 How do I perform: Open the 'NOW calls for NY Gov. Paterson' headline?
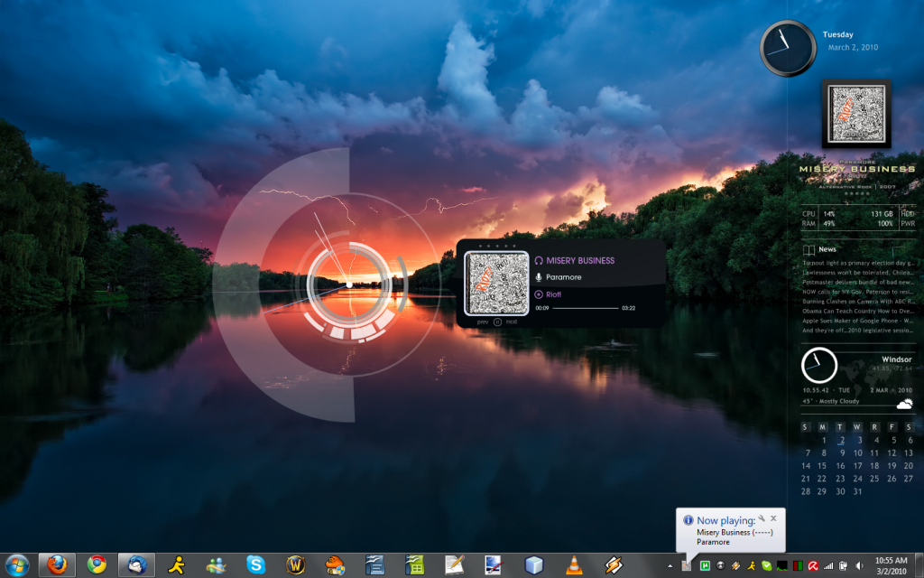click(x=859, y=292)
